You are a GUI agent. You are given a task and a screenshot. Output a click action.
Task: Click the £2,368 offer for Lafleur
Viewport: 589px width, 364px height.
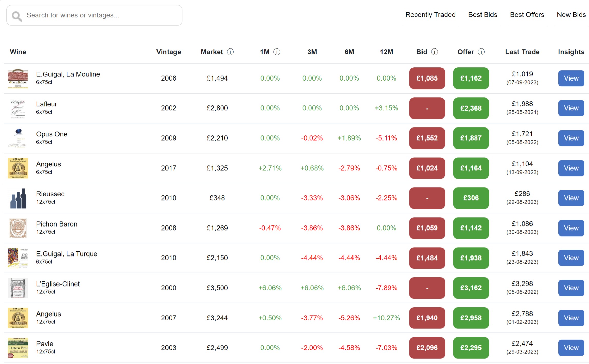click(x=471, y=108)
